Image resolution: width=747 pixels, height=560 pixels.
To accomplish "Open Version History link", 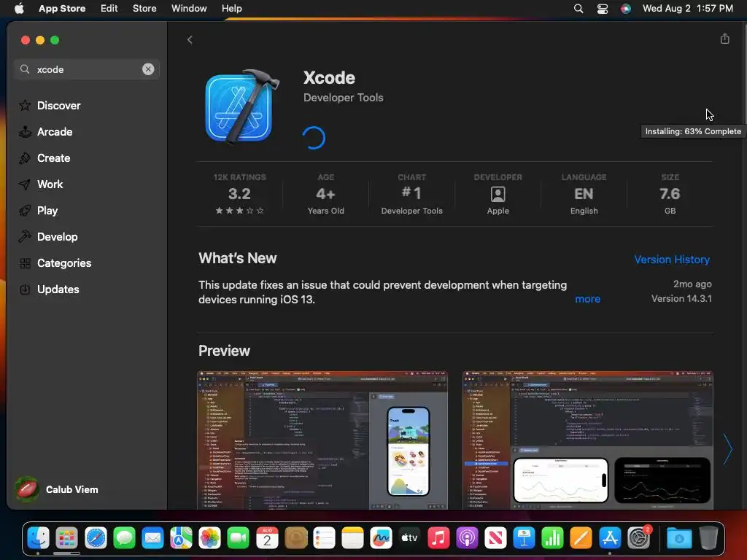I will (x=672, y=259).
